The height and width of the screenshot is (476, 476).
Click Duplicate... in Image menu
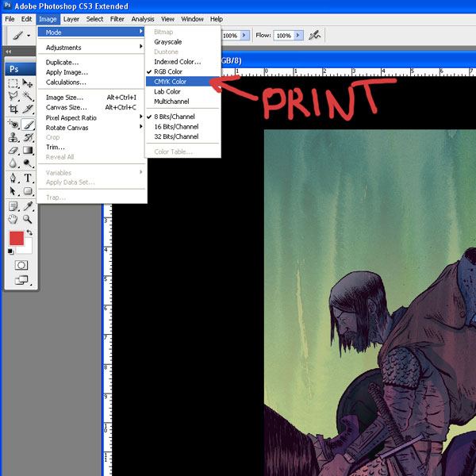coord(90,62)
